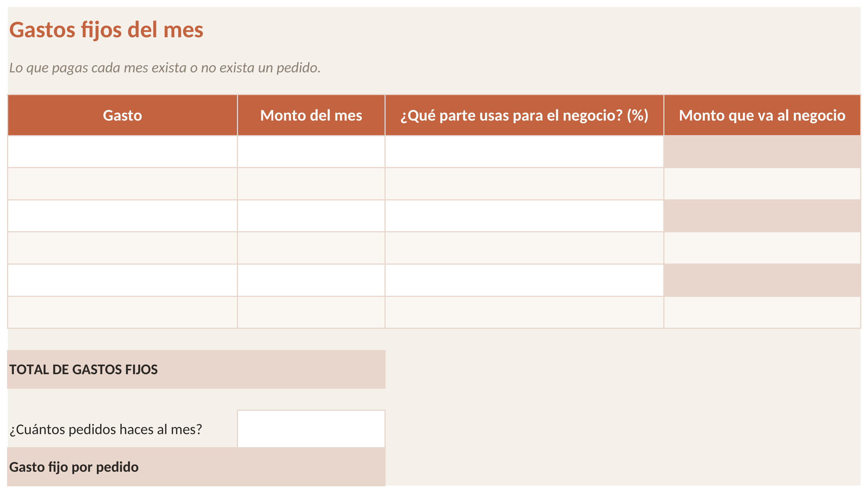Click the ¿Qué parte usas para el negocio? header
This screenshot has height=493, width=868.
click(x=524, y=115)
